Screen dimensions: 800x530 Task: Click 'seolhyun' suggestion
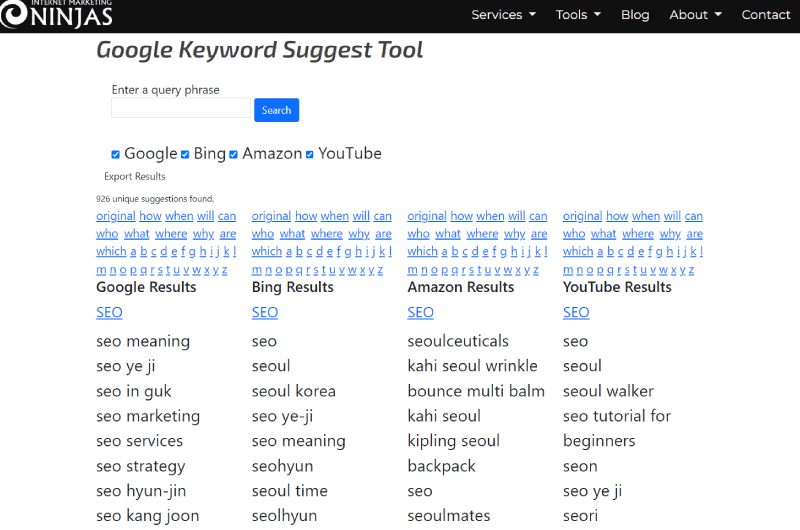[284, 516]
